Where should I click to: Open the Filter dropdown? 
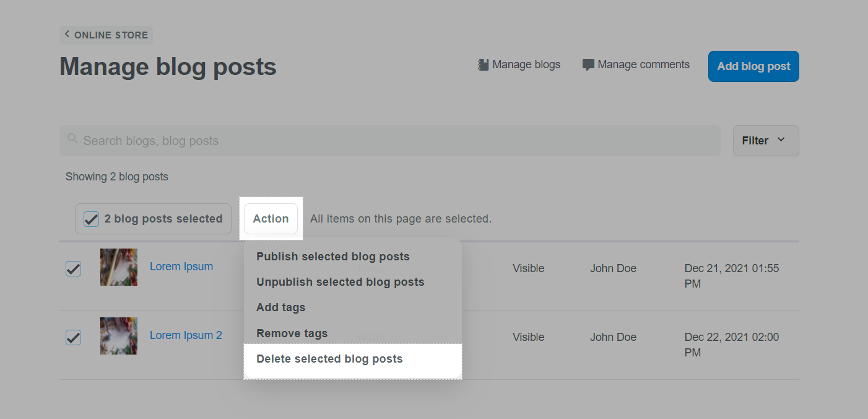766,141
